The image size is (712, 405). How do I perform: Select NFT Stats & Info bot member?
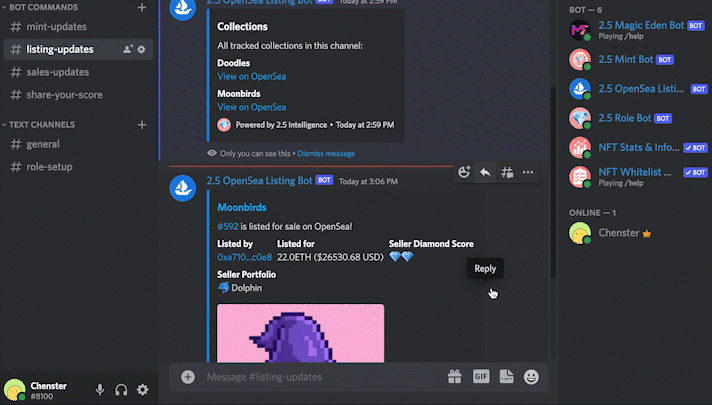click(636, 148)
